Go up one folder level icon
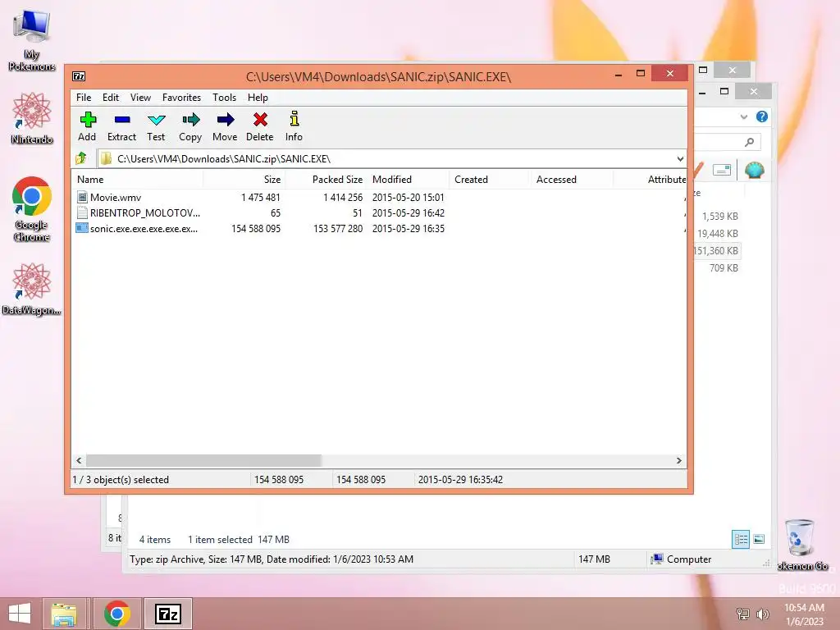 pyautogui.click(x=81, y=158)
